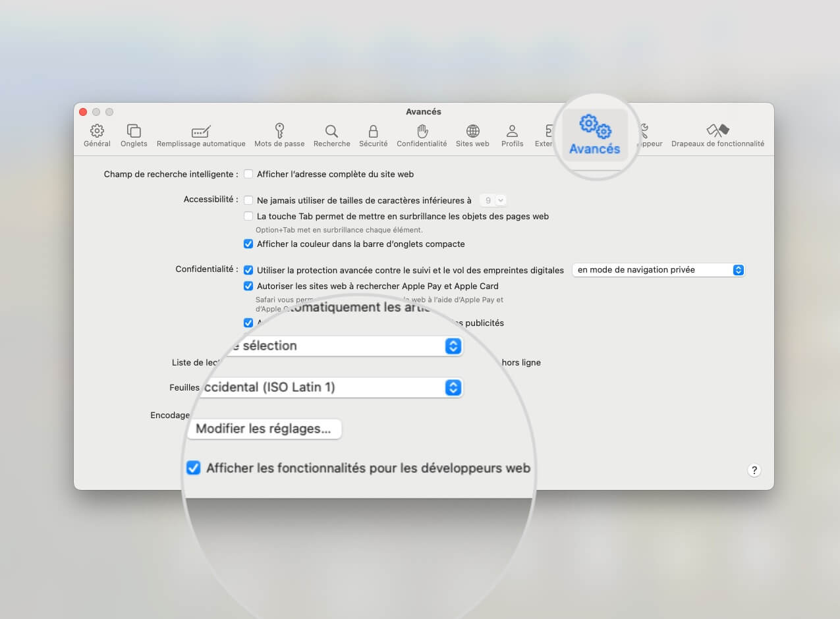Screen dimensions: 840x619
Task: Open the Confidentialité tab
Action: click(x=422, y=136)
